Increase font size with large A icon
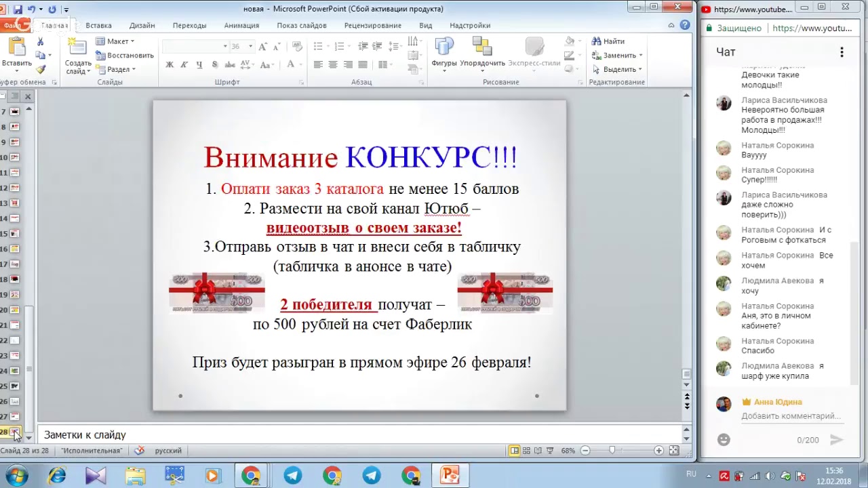868x488 pixels. point(262,46)
